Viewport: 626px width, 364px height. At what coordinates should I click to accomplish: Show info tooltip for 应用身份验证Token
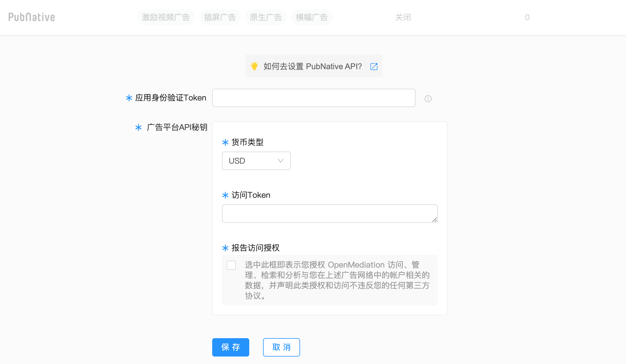(428, 99)
